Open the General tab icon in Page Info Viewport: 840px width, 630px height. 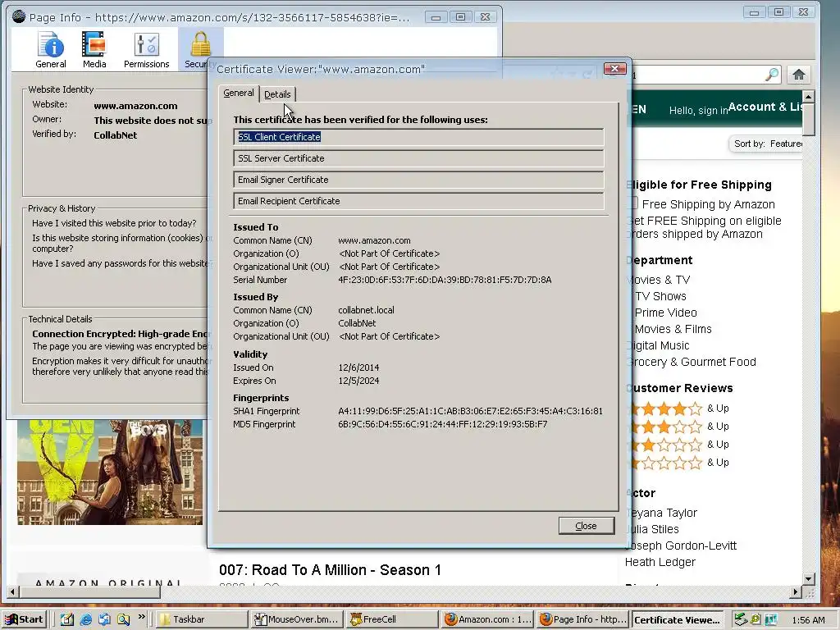[51, 50]
